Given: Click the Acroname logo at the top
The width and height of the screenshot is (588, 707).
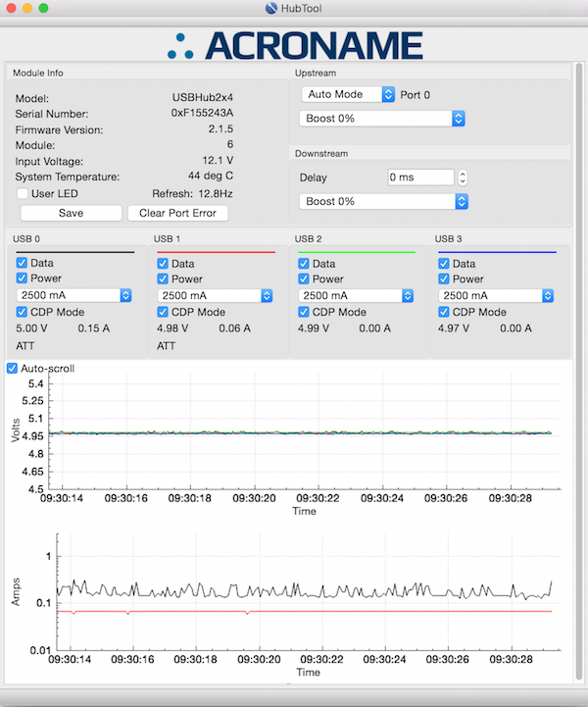Looking at the screenshot, I should [294, 45].
